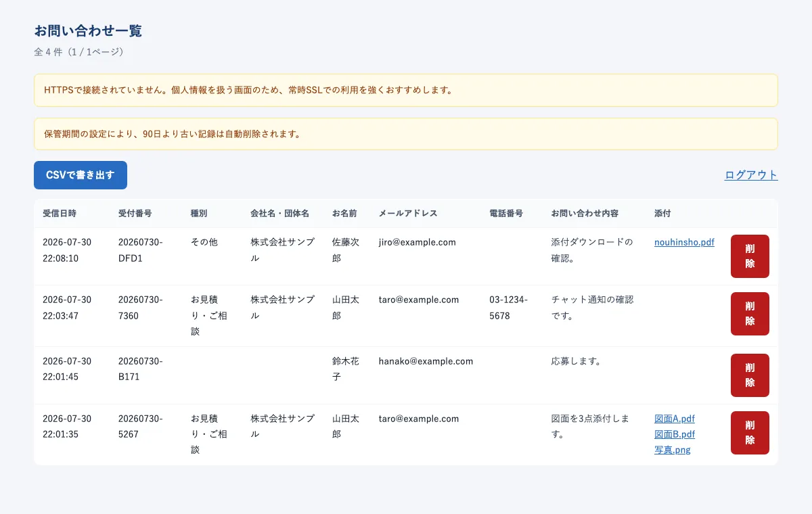Select the お問い合わせ内容 column header
Viewport: 812px width, 514px height.
(585, 213)
